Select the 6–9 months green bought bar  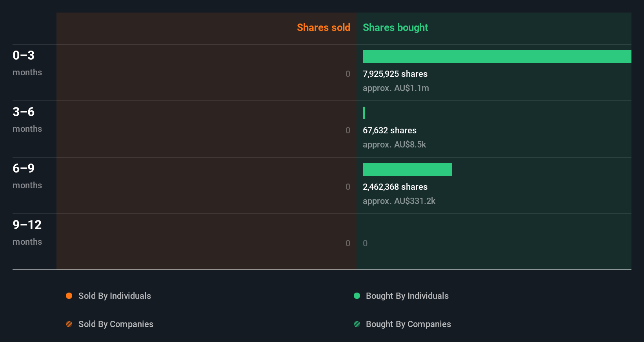[x=408, y=169]
